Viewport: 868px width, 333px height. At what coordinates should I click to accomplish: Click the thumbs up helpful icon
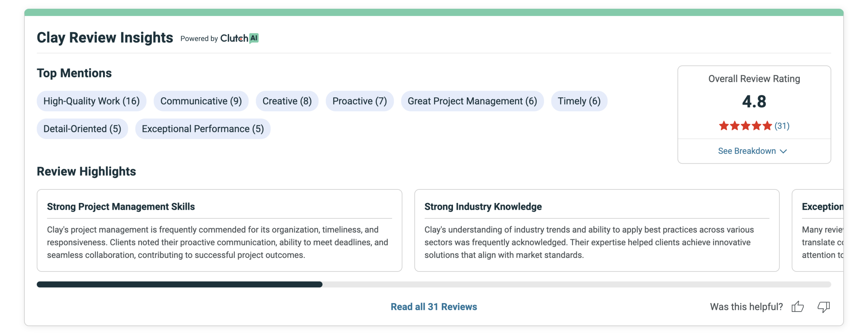797,307
